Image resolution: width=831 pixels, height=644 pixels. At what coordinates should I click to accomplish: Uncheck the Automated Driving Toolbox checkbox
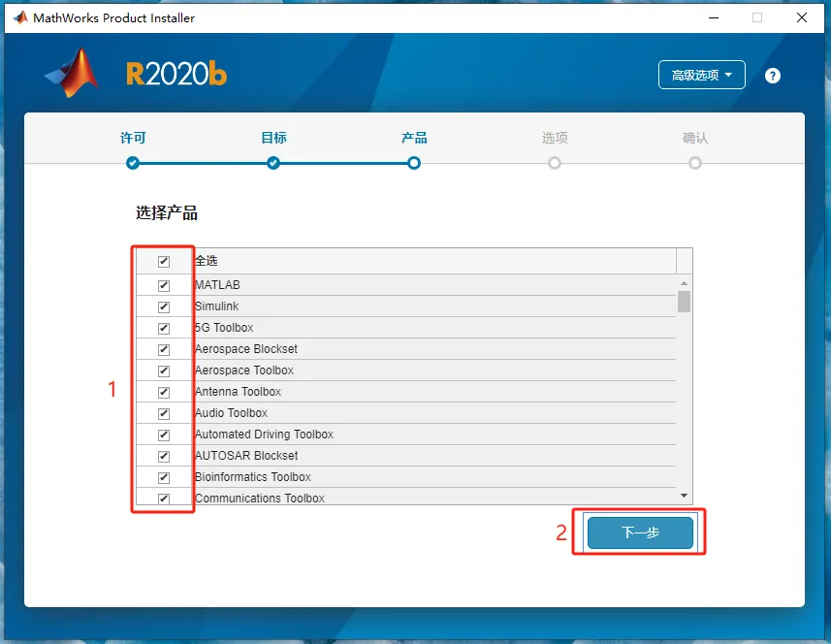tap(164, 435)
